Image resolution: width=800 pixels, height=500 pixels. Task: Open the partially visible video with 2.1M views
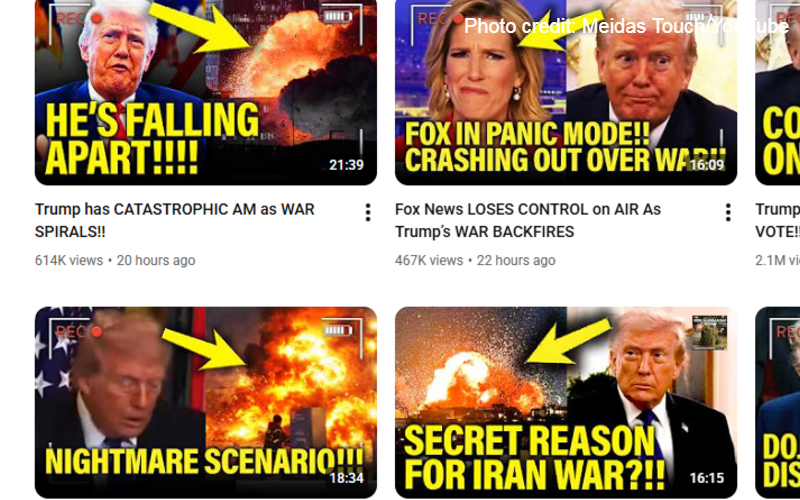click(777, 220)
